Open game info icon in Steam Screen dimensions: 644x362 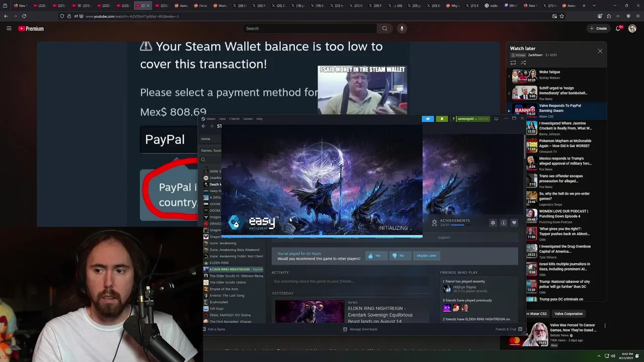[504, 223]
